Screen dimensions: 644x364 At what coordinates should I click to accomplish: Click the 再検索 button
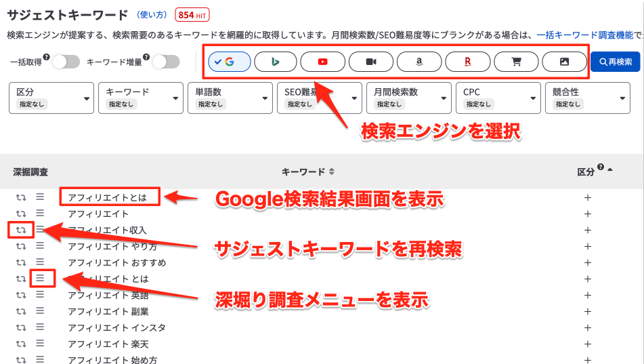[614, 62]
